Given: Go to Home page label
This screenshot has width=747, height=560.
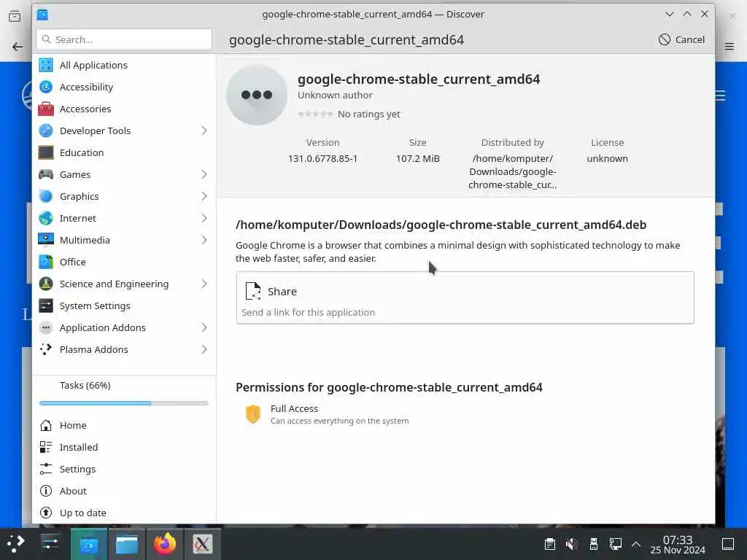Looking at the screenshot, I should coord(73,425).
